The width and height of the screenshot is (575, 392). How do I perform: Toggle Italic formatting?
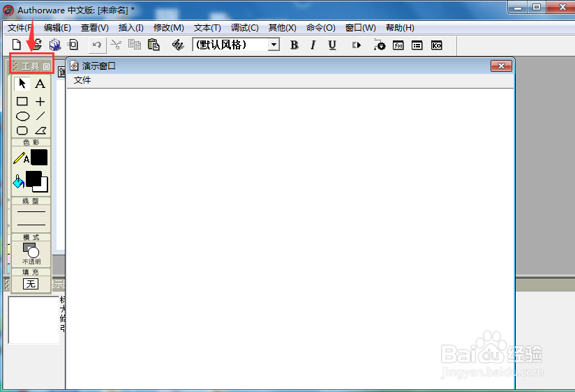pyautogui.click(x=313, y=45)
